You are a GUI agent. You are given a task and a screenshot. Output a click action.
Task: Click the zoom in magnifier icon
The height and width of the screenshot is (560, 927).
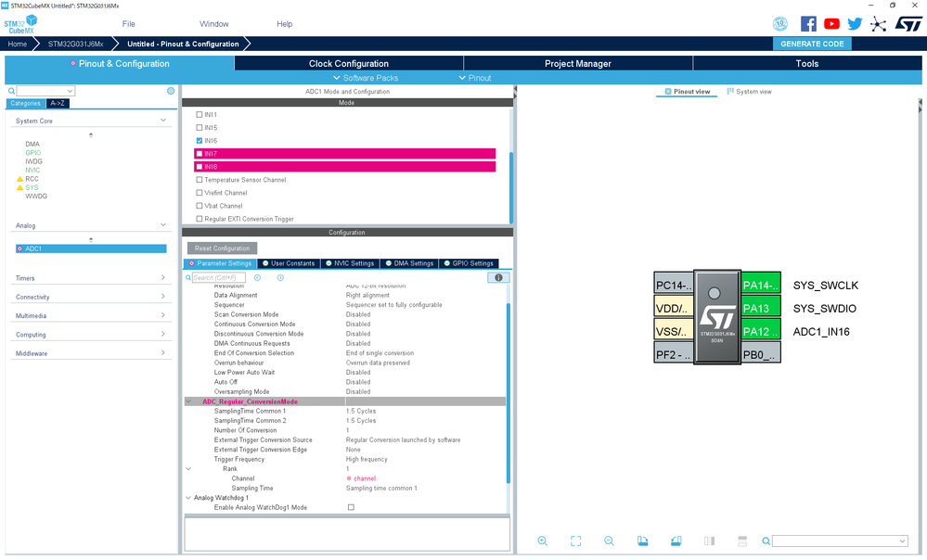[x=542, y=541]
